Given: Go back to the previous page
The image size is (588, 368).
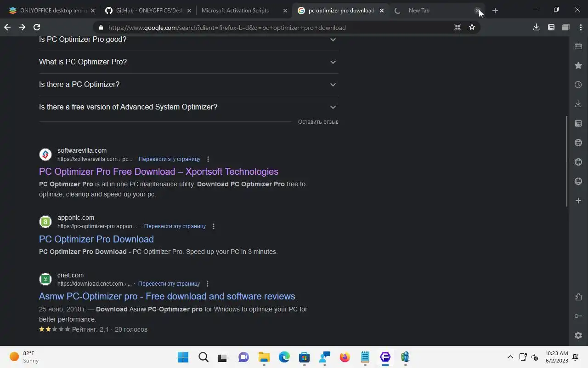Looking at the screenshot, I should click(x=7, y=28).
